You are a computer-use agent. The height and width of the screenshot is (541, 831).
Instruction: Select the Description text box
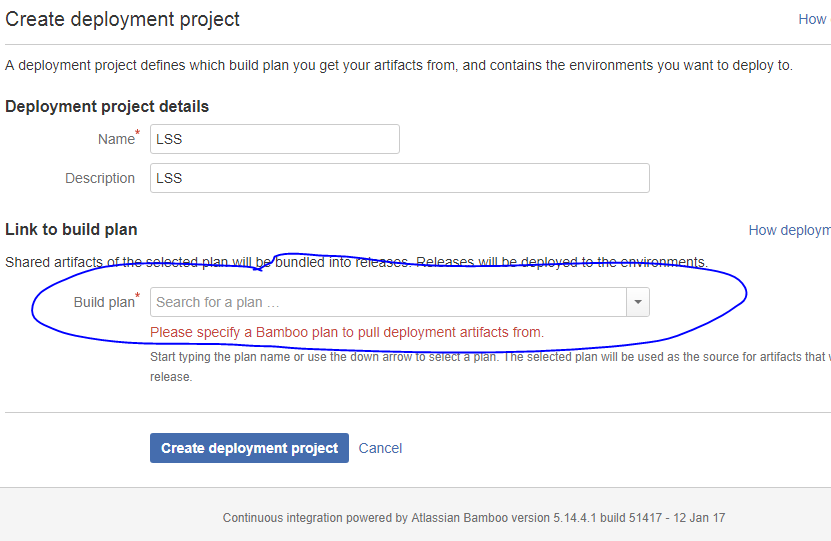coord(400,178)
